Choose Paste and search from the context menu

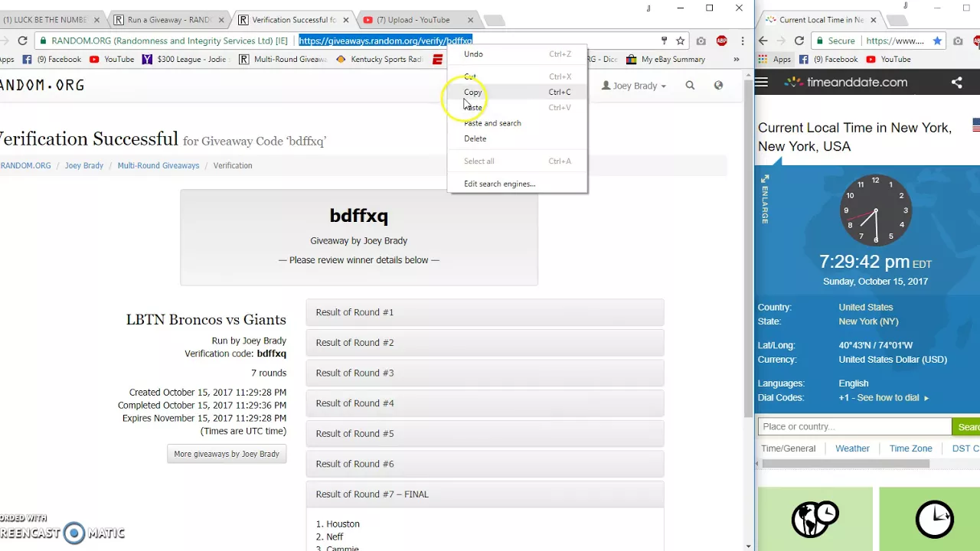tap(518, 123)
